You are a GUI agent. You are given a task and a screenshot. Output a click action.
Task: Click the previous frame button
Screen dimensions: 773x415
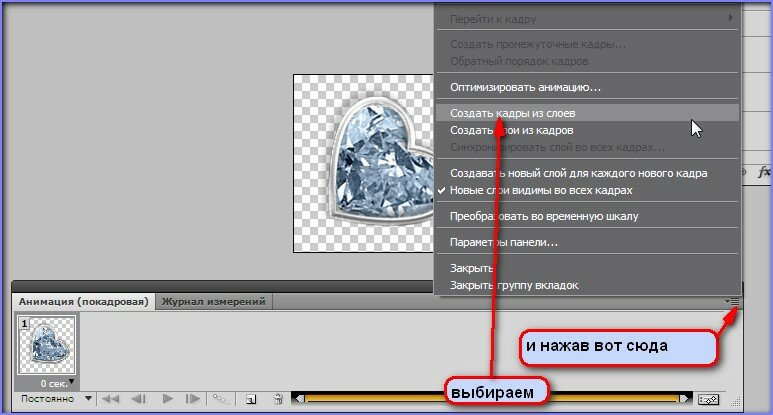tap(139, 399)
